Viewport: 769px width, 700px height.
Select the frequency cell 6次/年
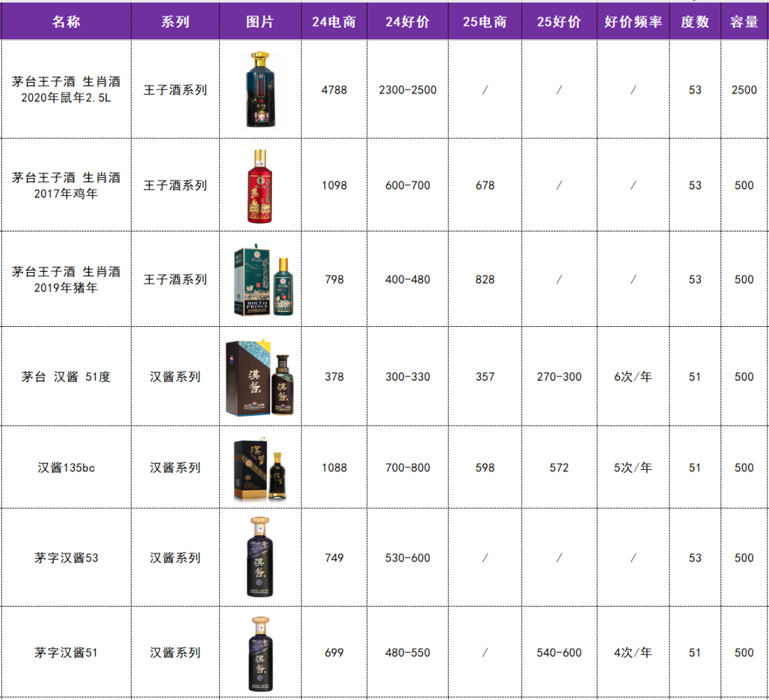pyautogui.click(x=633, y=377)
